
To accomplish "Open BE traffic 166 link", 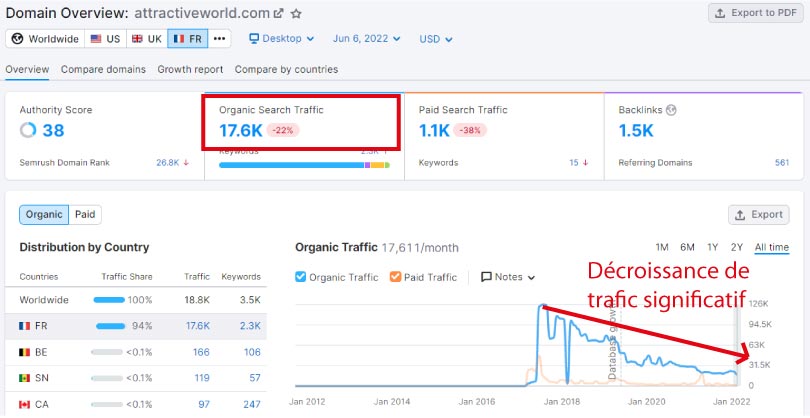I will [x=201, y=352].
